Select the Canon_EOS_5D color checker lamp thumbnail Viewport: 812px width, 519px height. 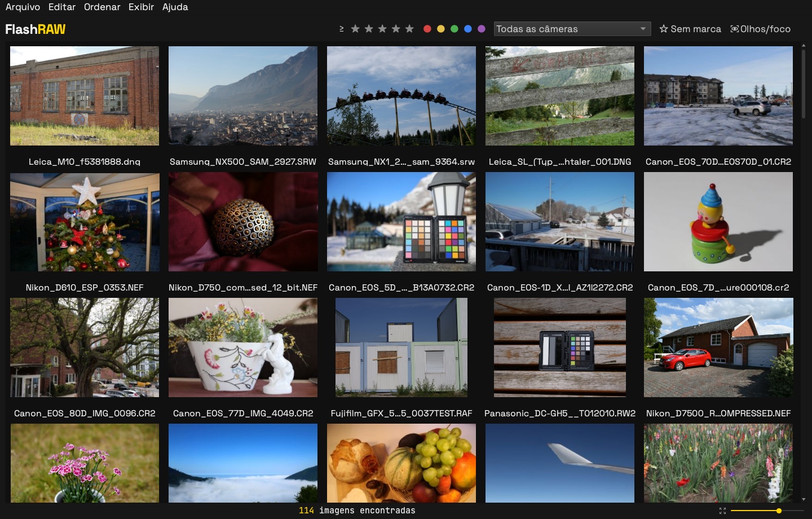point(401,222)
